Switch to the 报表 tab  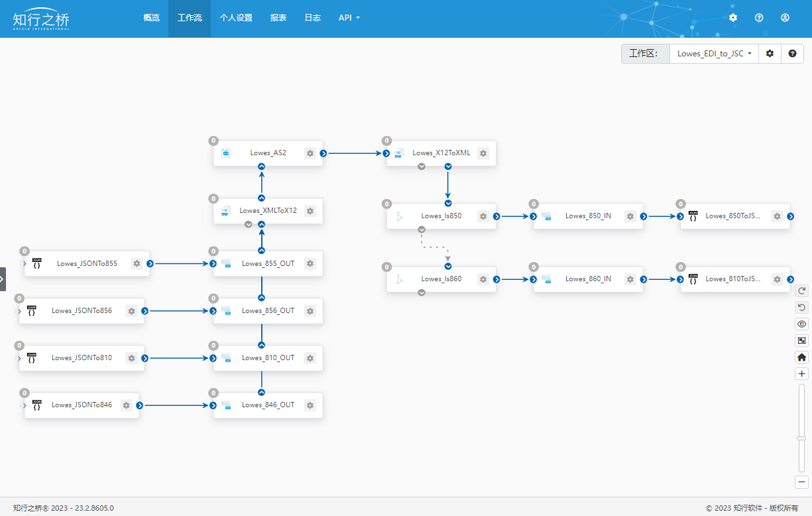point(278,18)
